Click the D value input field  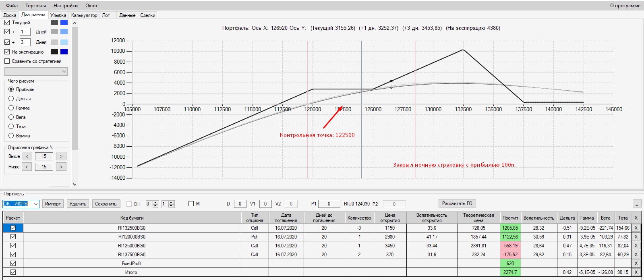coord(240,204)
